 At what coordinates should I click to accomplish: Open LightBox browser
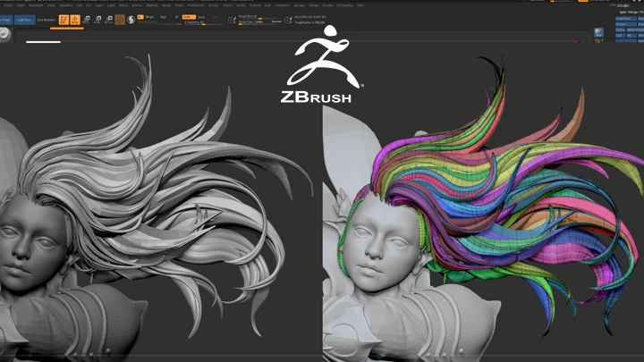25,20
